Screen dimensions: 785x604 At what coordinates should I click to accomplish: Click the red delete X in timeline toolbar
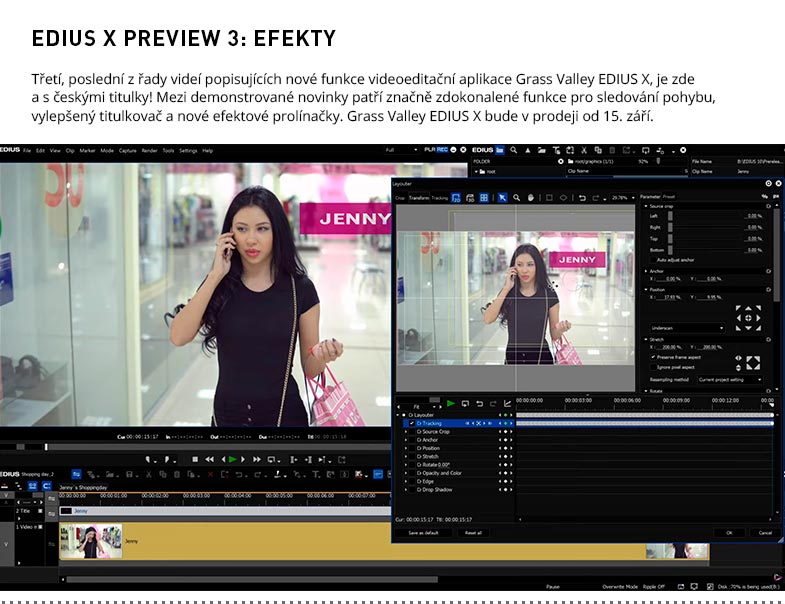tap(210, 474)
